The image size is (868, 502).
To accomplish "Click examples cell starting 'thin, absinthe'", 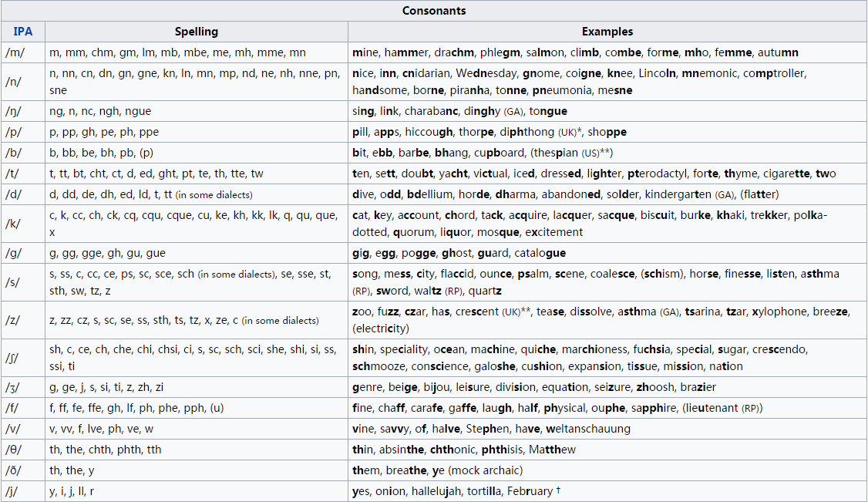I will point(607,450).
